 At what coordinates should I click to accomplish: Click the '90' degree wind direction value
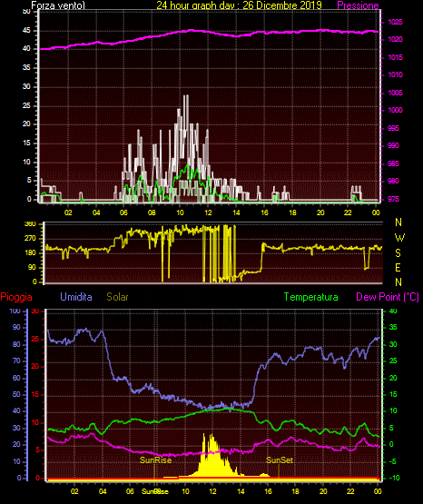pos(32,267)
